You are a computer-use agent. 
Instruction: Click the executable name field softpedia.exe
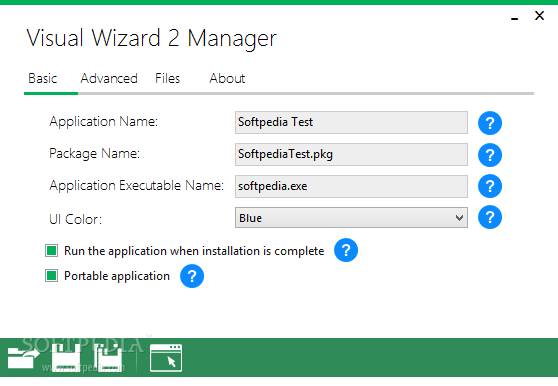click(x=351, y=186)
